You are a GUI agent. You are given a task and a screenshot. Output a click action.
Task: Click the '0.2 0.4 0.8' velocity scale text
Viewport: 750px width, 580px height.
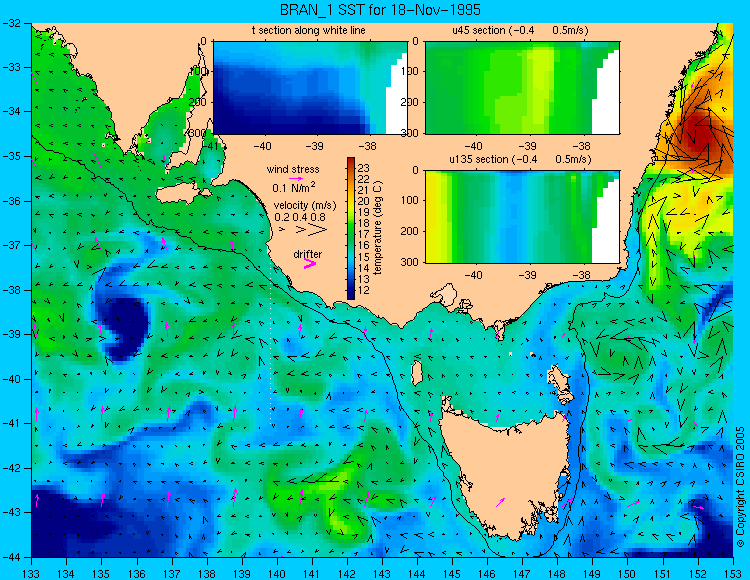pyautogui.click(x=300, y=217)
